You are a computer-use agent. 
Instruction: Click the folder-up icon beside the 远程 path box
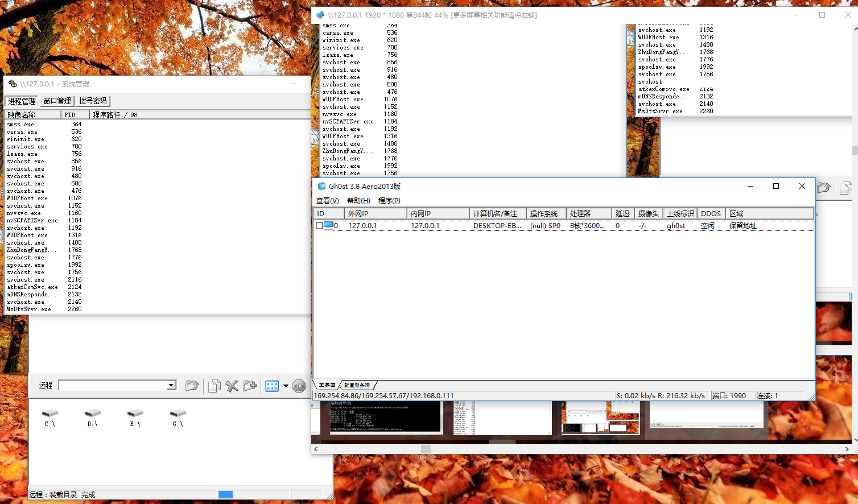pos(192,386)
